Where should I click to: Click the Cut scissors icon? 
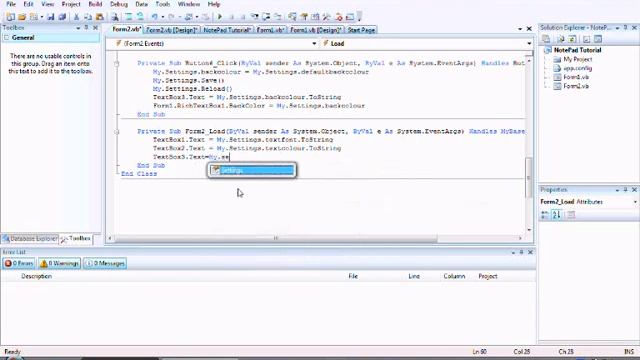76,17
